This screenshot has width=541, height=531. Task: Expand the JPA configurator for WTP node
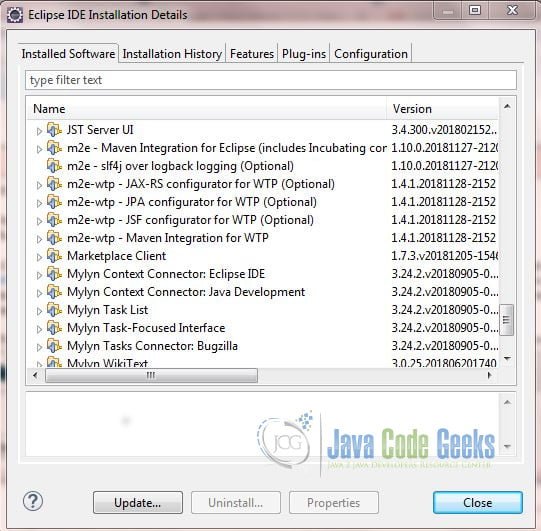39,203
